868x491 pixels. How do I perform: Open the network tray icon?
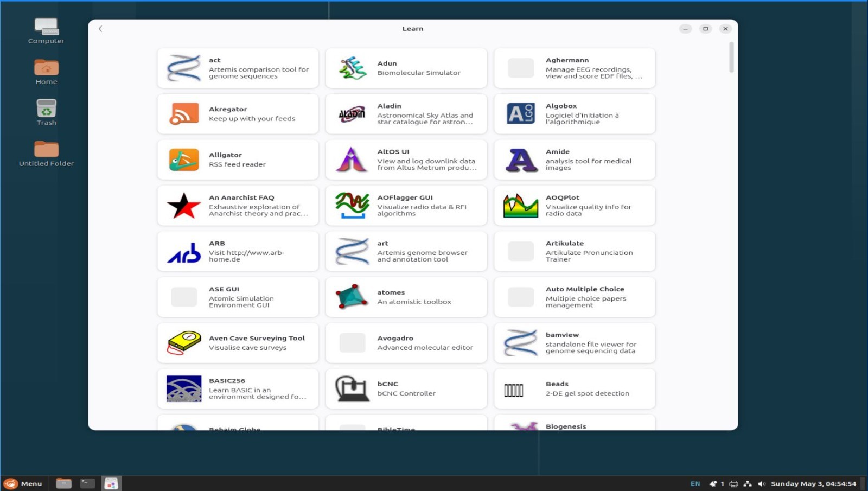tap(748, 484)
